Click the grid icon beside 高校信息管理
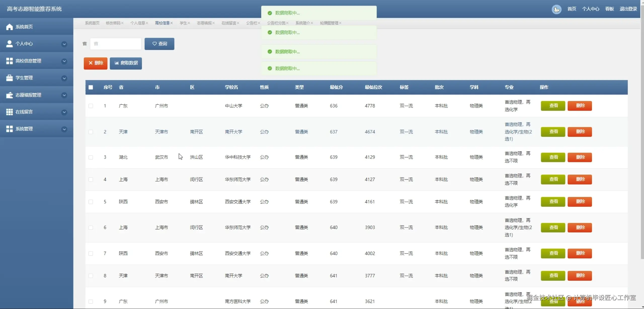Image resolution: width=644 pixels, height=309 pixels. point(9,61)
